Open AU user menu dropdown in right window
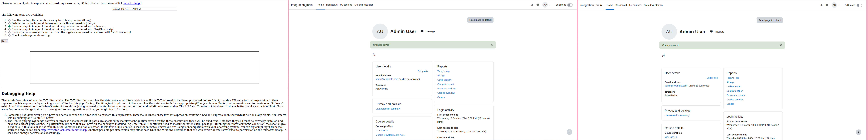 (836, 5)
